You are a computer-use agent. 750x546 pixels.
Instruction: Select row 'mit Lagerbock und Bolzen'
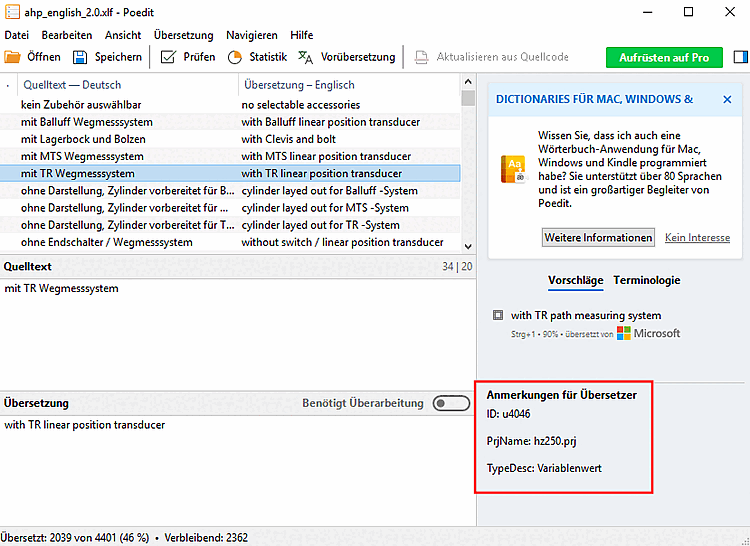(230, 139)
